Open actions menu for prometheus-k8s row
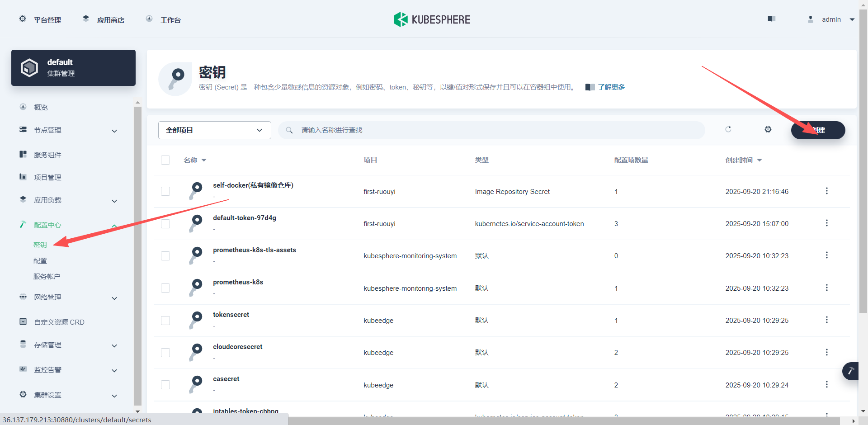The image size is (868, 425). click(827, 288)
